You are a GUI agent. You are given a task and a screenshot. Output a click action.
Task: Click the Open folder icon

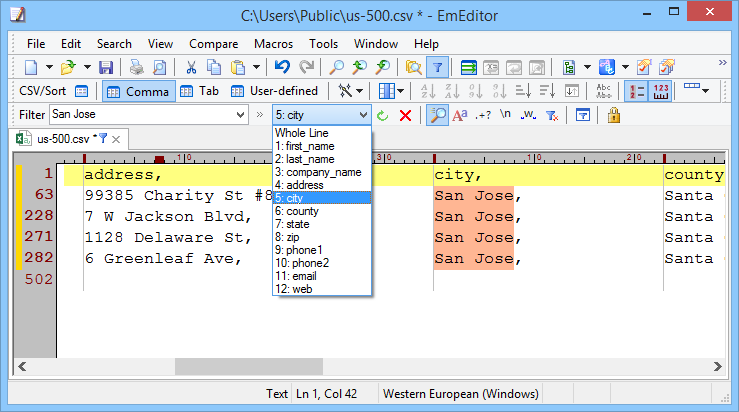[68, 67]
